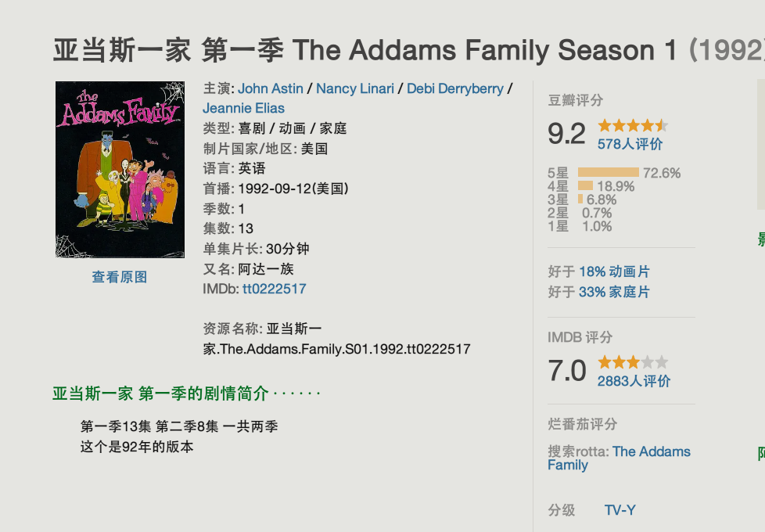Screen dimensions: 765x532
Task: Open John Astin actor page
Action: (x=270, y=88)
